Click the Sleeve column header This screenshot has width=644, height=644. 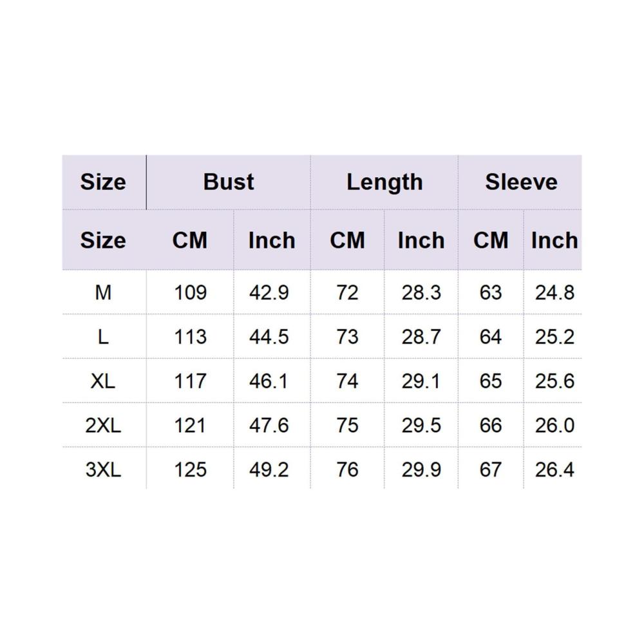click(521, 182)
